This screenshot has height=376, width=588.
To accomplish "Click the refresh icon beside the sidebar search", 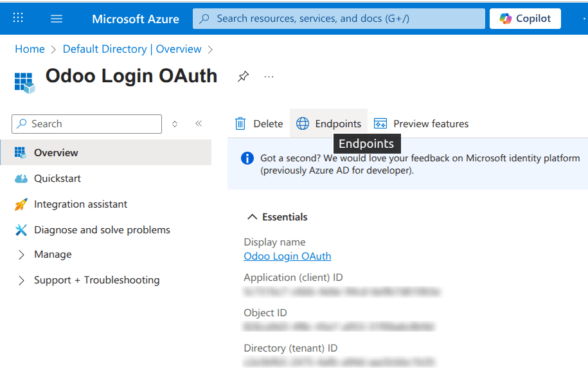I will tap(174, 123).
